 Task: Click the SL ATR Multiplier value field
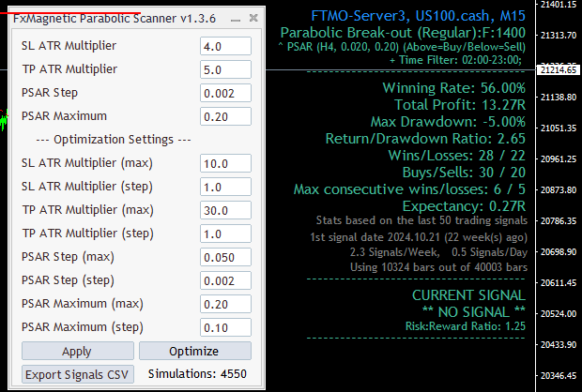tap(225, 46)
